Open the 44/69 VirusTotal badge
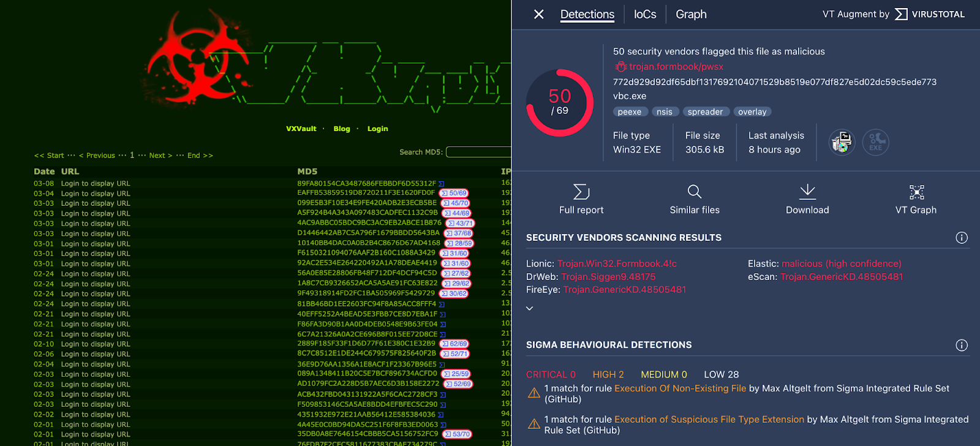The height and width of the screenshot is (446, 980). [457, 213]
